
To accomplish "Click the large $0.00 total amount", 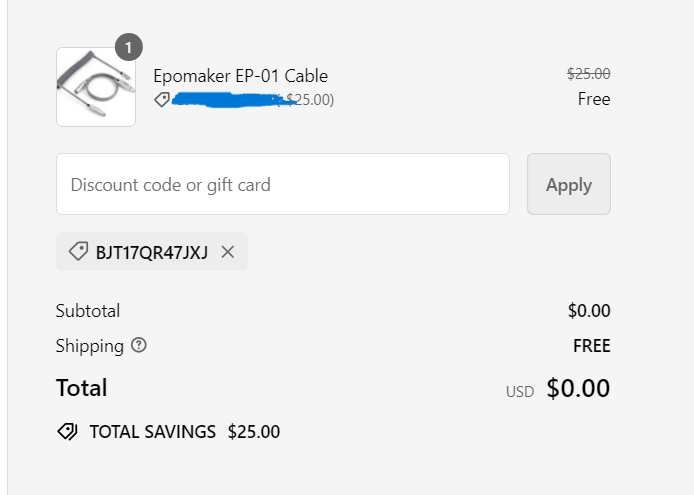I will coord(578,388).
